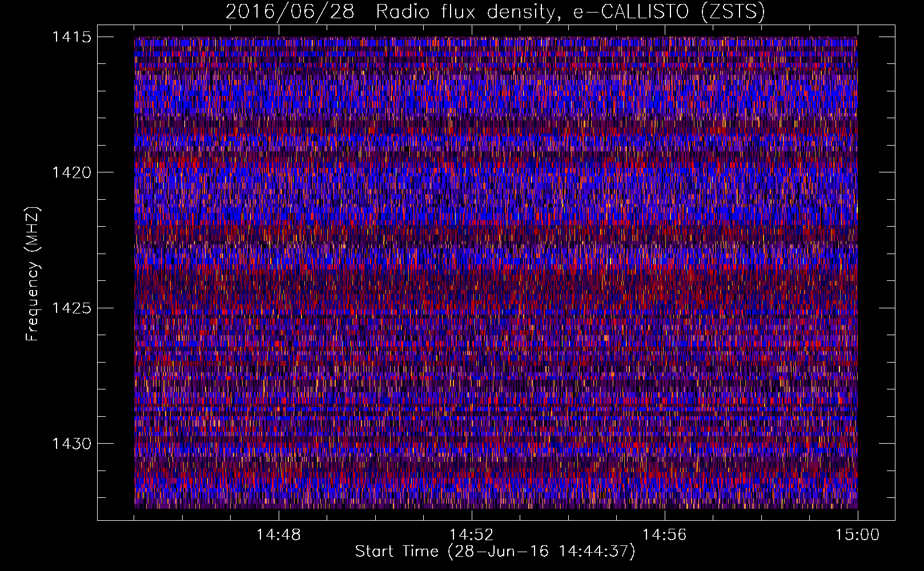The height and width of the screenshot is (571, 924).
Task: Click the 'Frequency (MHZ)' axis title
Action: (x=33, y=274)
